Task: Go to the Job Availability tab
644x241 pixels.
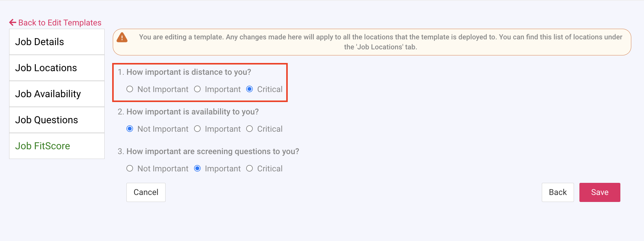Action: click(57, 94)
